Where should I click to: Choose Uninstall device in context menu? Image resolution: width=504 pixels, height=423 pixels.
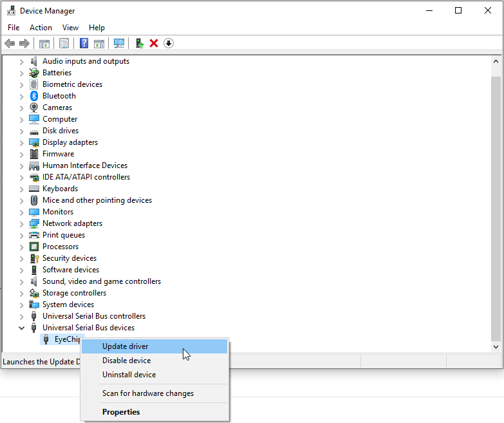pyautogui.click(x=154, y=375)
